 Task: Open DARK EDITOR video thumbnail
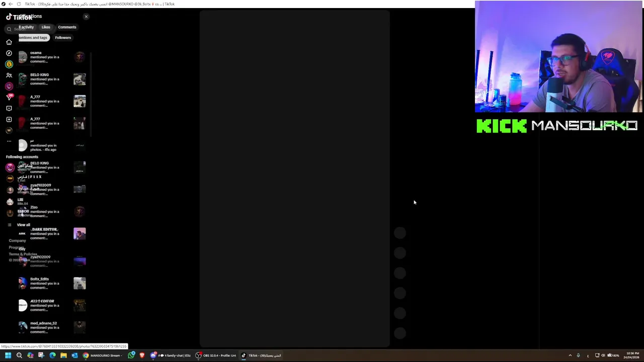click(79, 234)
